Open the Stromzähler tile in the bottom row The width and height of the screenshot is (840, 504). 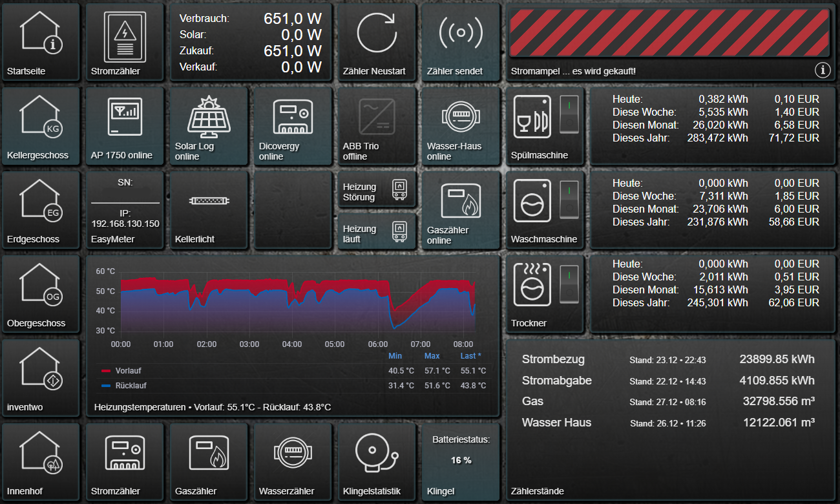click(x=125, y=462)
